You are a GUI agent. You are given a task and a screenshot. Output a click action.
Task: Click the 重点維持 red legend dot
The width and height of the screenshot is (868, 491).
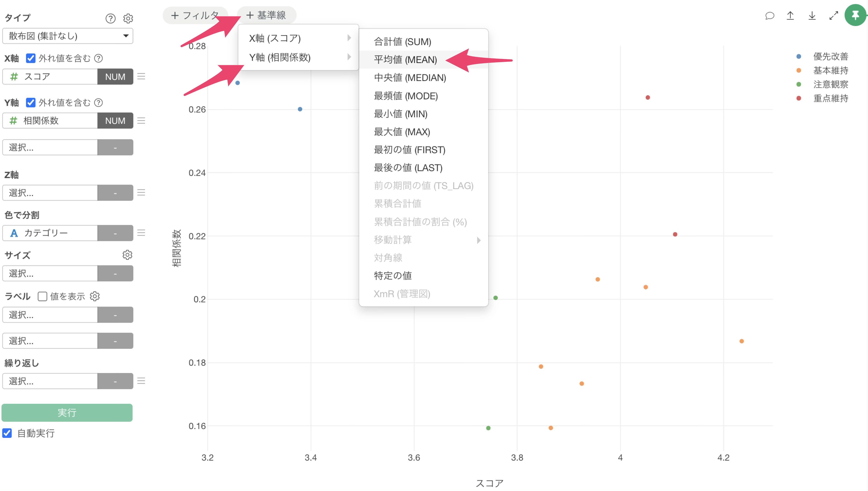click(798, 98)
